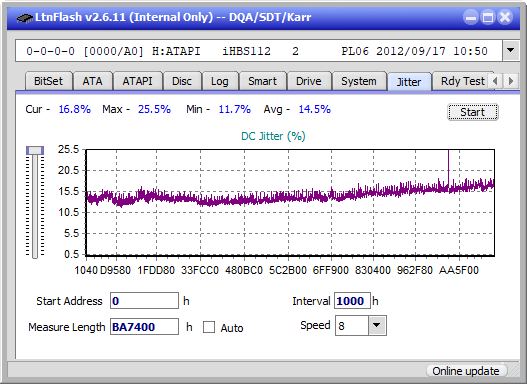Open the Drive tab
This screenshot has width=527, height=384.
click(x=309, y=81)
